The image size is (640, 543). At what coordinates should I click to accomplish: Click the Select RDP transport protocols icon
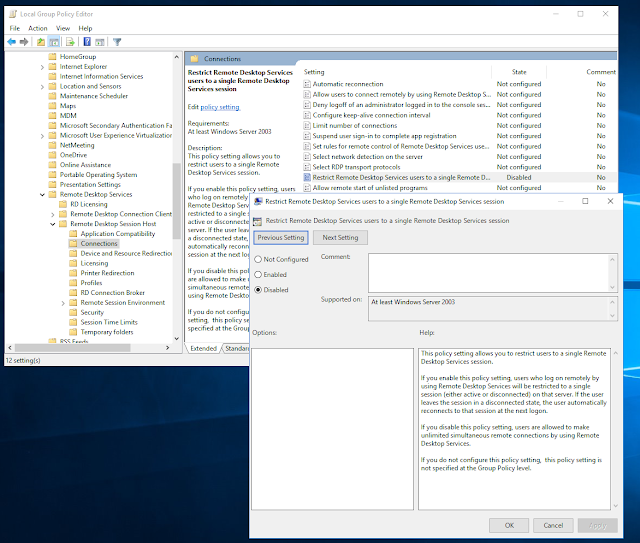point(307,167)
